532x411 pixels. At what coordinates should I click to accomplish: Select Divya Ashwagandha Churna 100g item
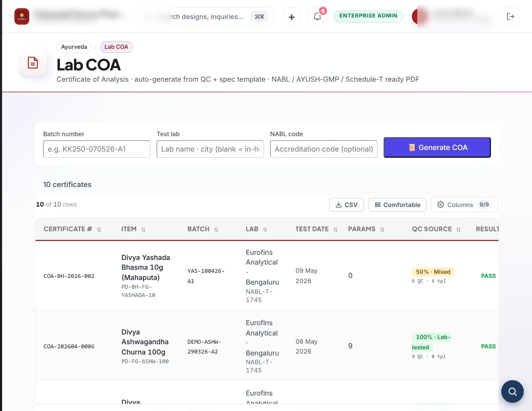click(145, 342)
